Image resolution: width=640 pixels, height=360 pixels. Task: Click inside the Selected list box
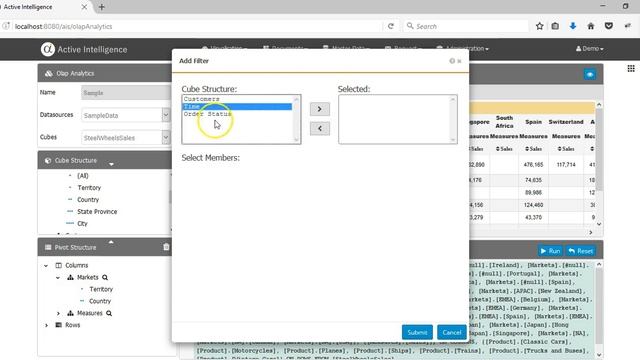click(398, 119)
